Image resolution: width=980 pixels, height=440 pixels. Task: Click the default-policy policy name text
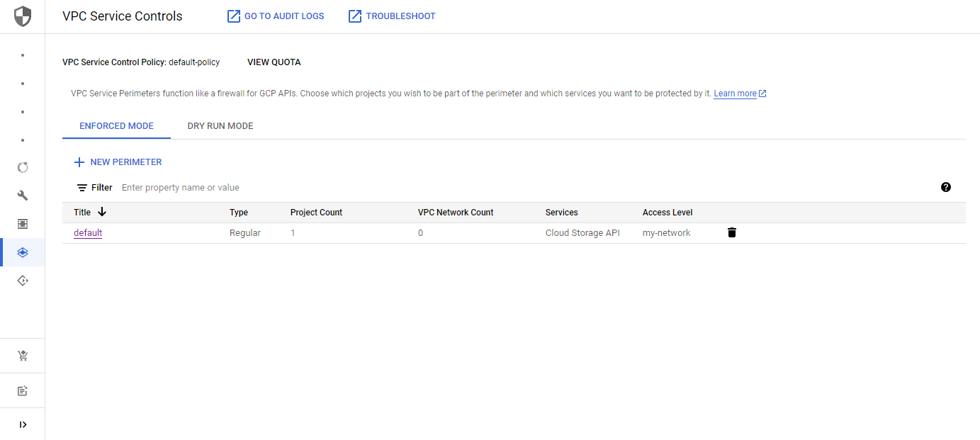pos(194,62)
